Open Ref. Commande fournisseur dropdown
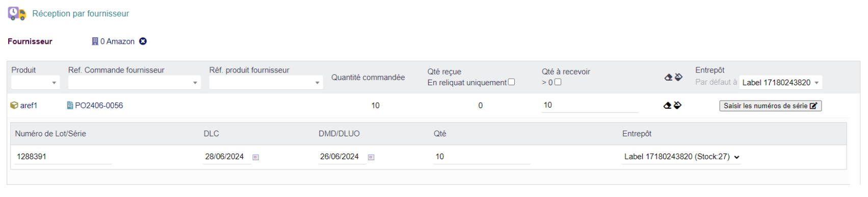 point(134,83)
